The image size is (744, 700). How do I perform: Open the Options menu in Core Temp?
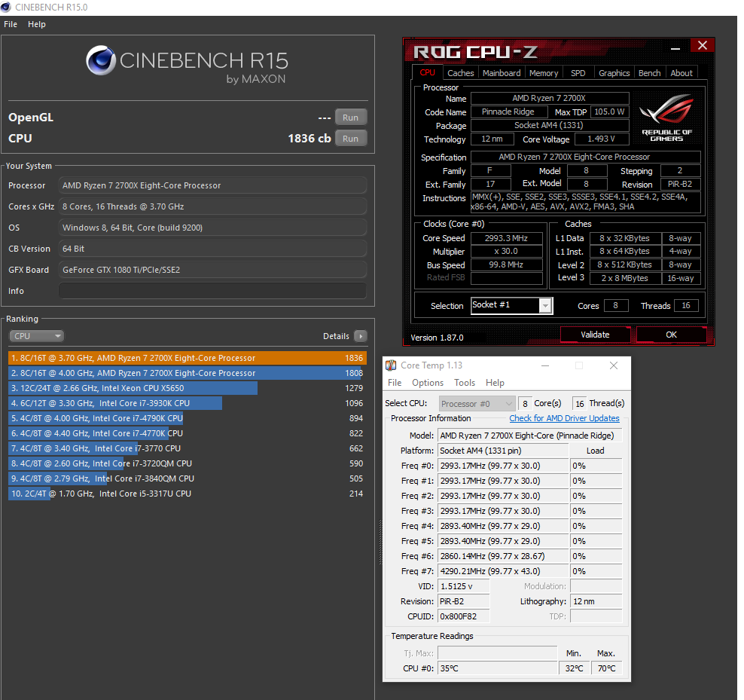point(428,383)
